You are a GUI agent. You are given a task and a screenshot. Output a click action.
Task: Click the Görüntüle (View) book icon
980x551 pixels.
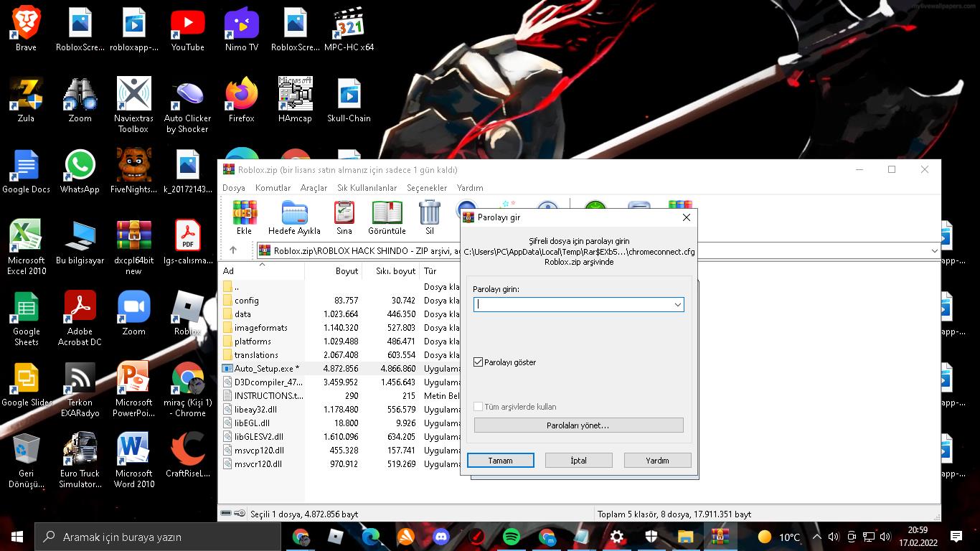tap(387, 217)
